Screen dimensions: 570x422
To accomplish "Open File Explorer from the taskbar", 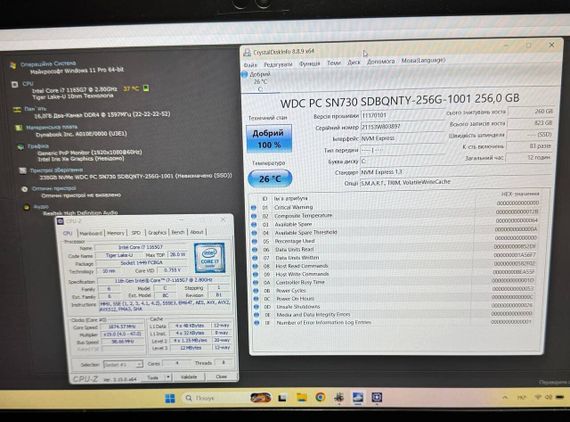I will [x=301, y=397].
